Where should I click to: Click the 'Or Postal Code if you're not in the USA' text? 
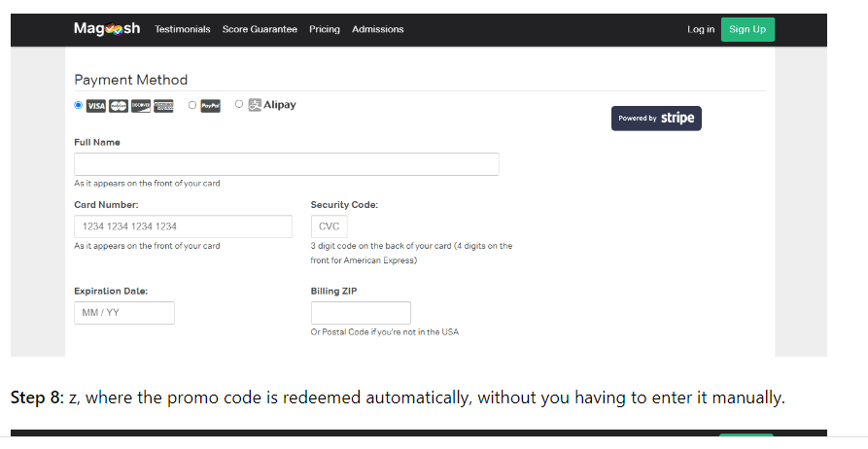pos(384,332)
